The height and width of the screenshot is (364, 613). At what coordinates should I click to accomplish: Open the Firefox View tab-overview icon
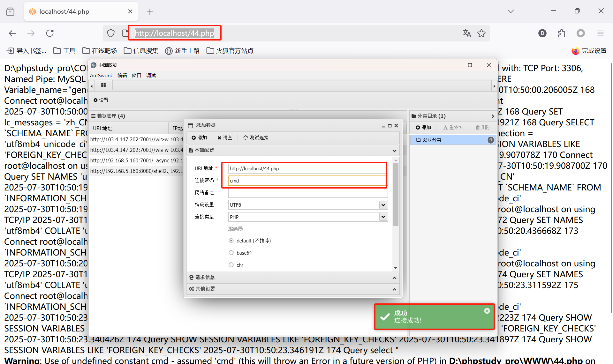tap(10, 11)
